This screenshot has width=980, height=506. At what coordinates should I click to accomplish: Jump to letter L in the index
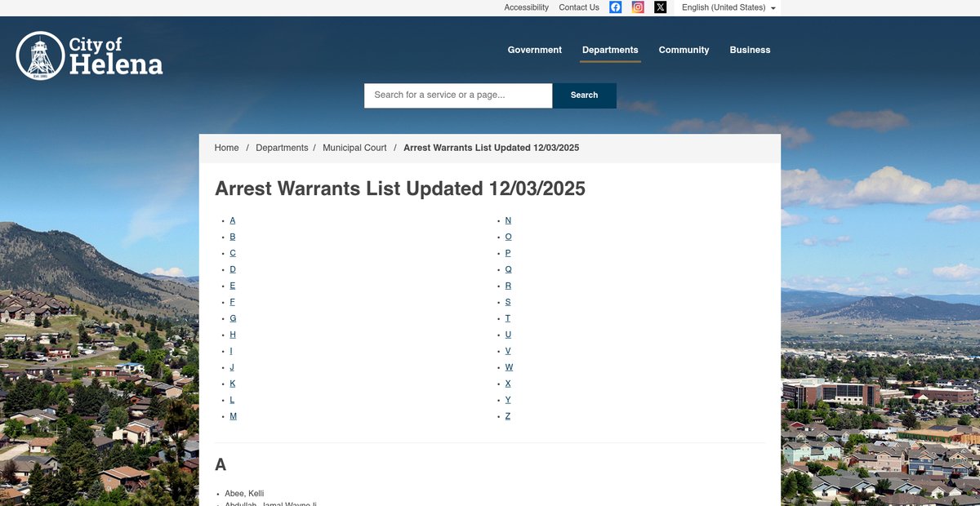pos(232,400)
